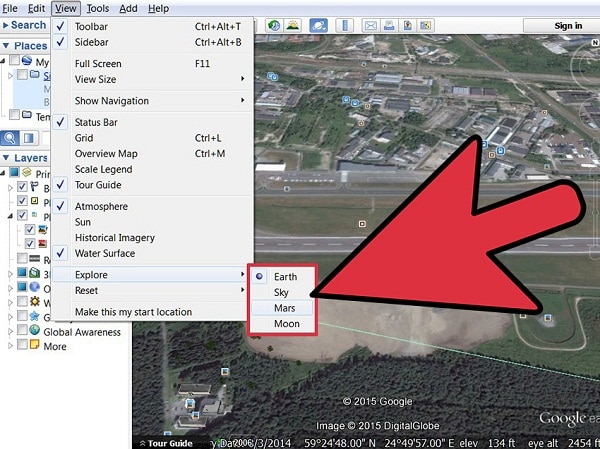Click the Roads layer icon
600x449 pixels.
point(35,258)
